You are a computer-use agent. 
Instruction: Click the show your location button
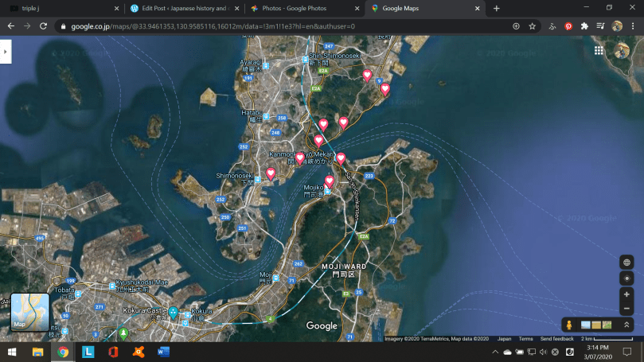click(x=626, y=278)
